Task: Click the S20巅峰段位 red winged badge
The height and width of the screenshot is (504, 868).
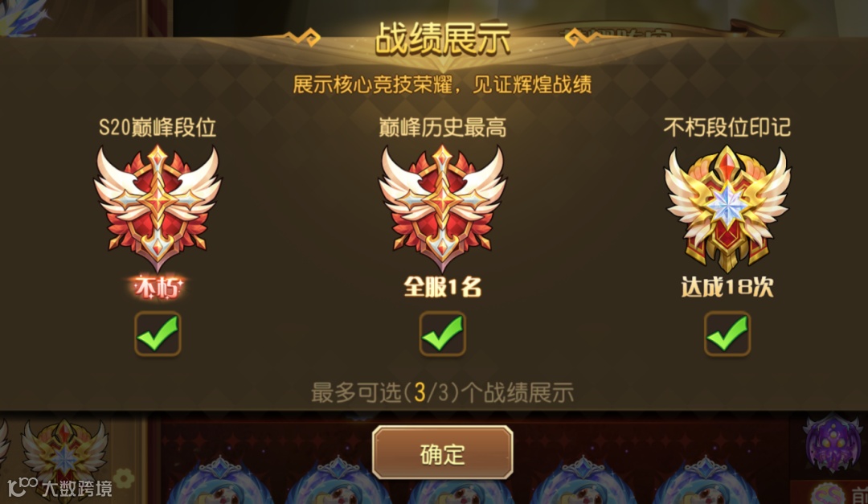Action: click(158, 207)
